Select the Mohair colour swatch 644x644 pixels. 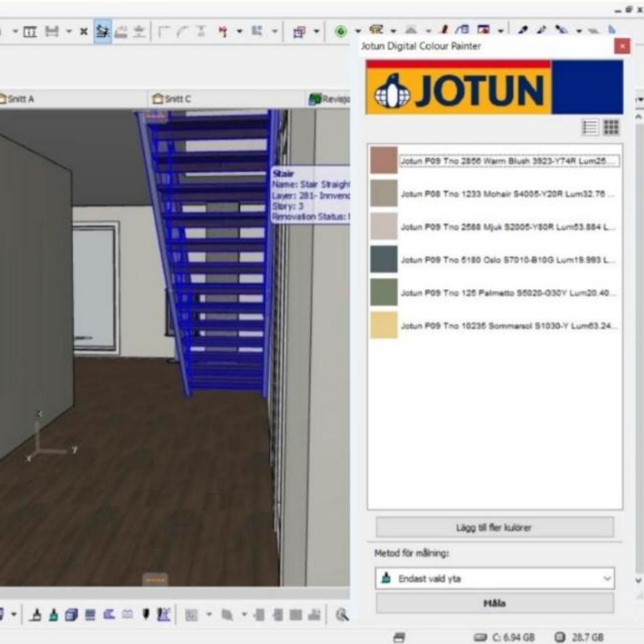tap(383, 193)
